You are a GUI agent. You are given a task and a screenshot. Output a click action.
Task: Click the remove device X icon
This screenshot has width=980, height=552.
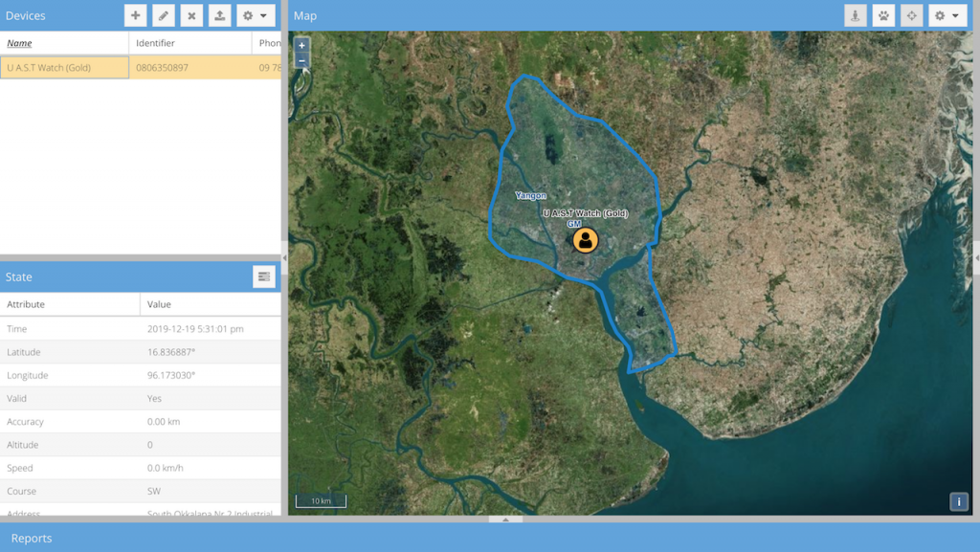coord(191,15)
